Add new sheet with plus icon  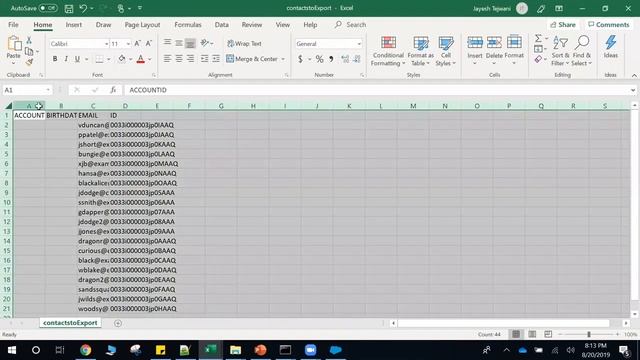click(x=118, y=323)
